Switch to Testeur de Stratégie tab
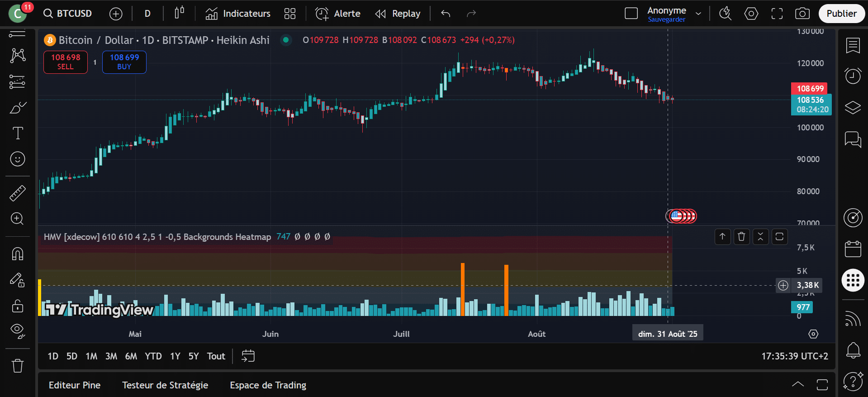Image resolution: width=868 pixels, height=397 pixels. pyautogui.click(x=165, y=385)
